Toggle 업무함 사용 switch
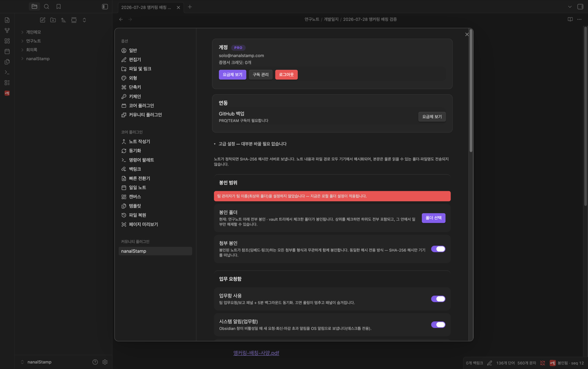Image resolution: width=588 pixels, height=369 pixels. click(x=438, y=299)
